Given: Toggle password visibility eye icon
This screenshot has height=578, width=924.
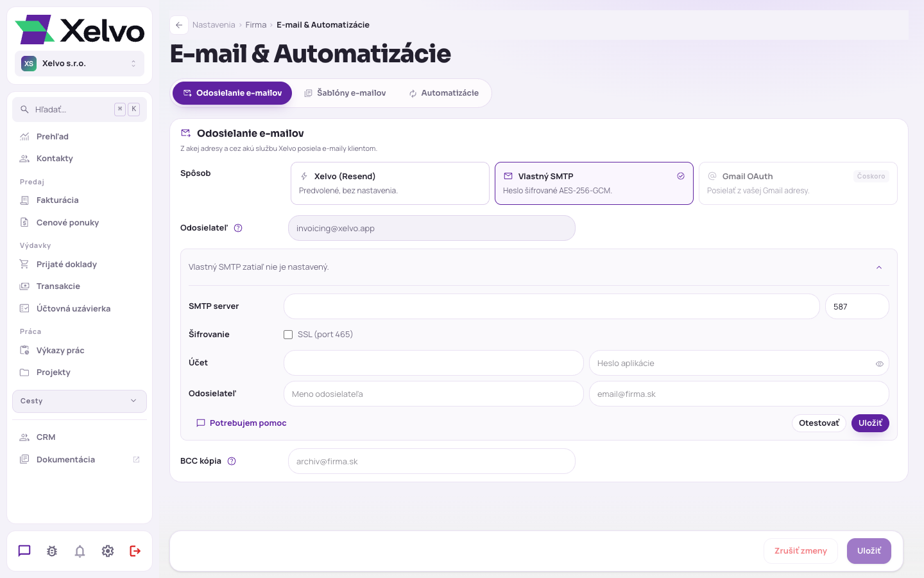Looking at the screenshot, I should pos(880,363).
